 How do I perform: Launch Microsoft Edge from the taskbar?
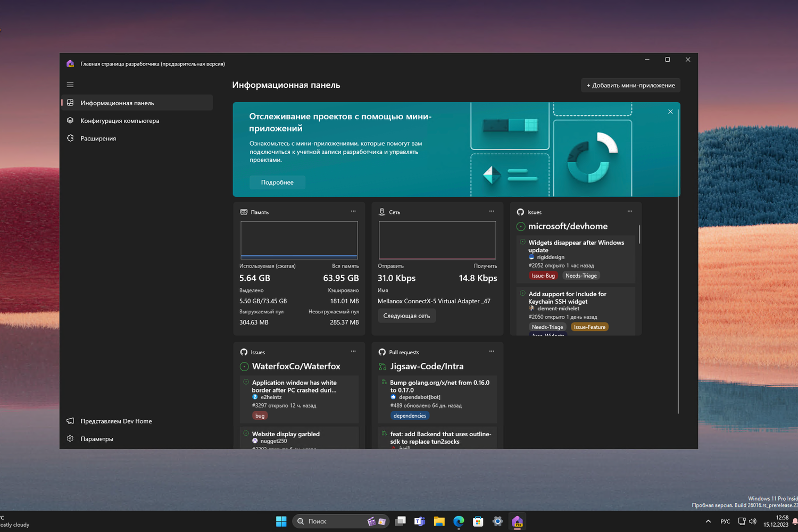tap(459, 521)
